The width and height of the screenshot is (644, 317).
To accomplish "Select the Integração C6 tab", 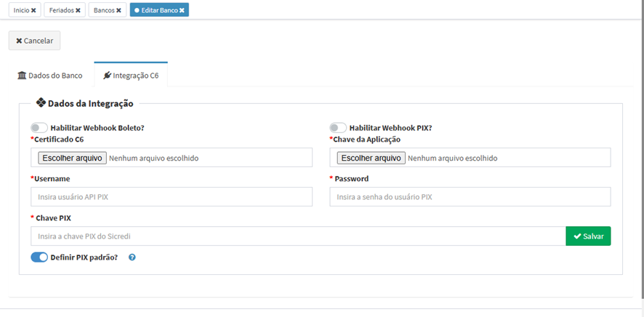I will 131,76.
